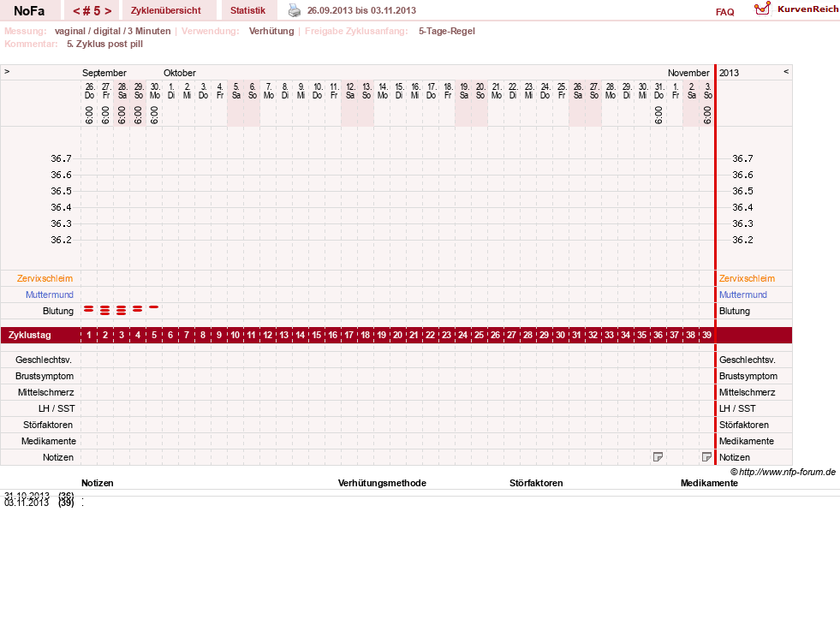Click the November month label
Screen dimensions: 840x619
click(688, 73)
